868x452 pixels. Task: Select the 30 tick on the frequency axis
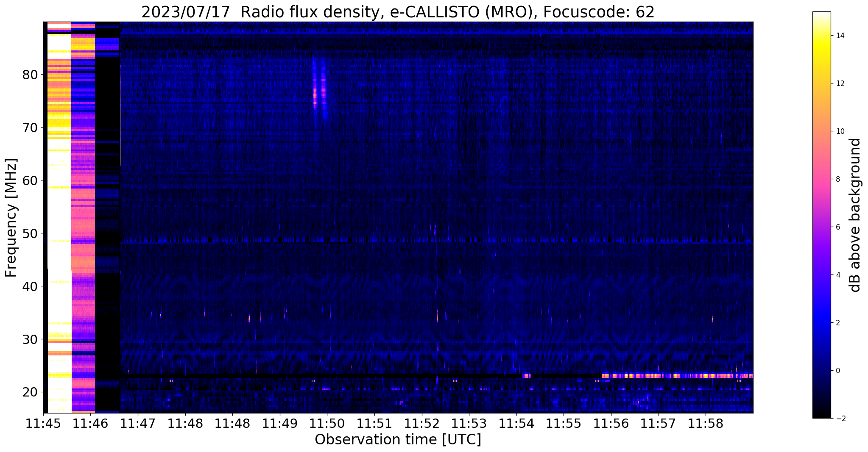click(x=31, y=339)
